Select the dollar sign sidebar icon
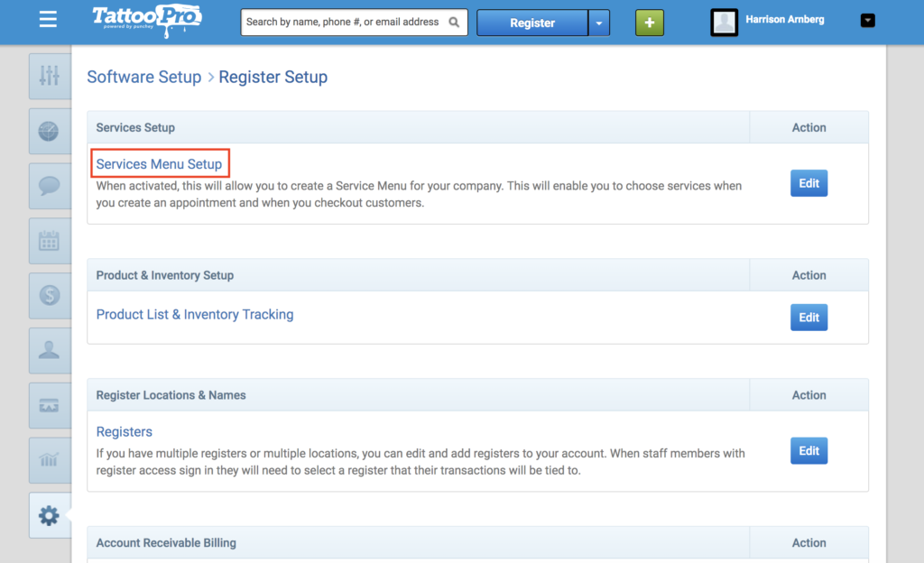This screenshot has height=563, width=924. [50, 296]
